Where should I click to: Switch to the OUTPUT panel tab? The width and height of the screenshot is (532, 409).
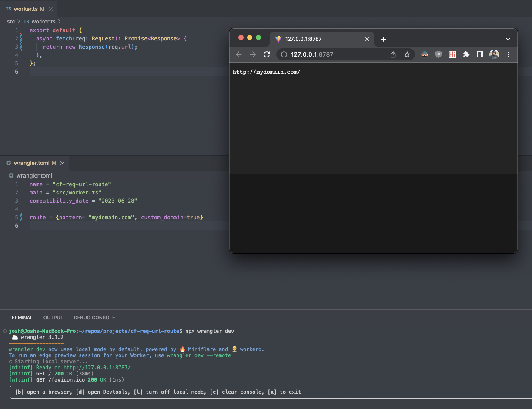click(54, 318)
